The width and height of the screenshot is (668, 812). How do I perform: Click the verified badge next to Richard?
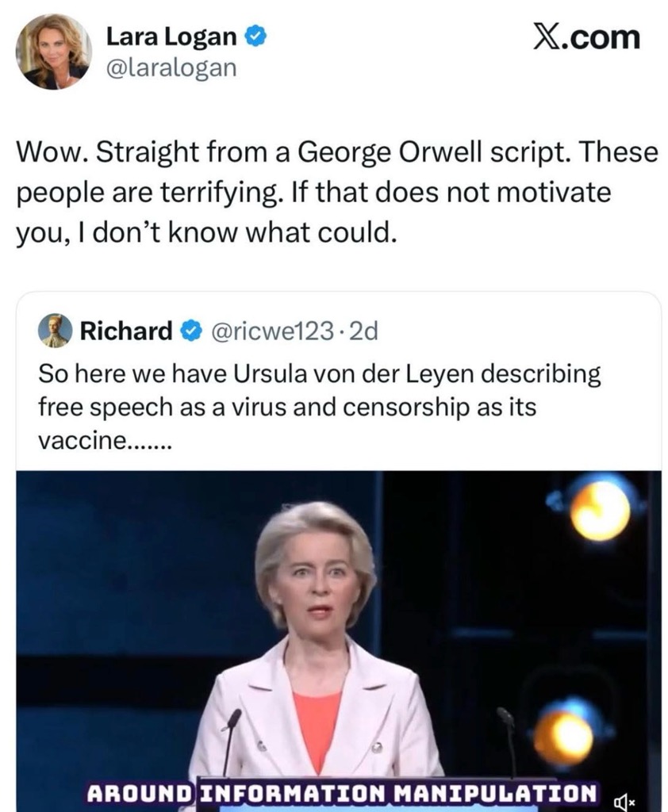click(x=188, y=331)
